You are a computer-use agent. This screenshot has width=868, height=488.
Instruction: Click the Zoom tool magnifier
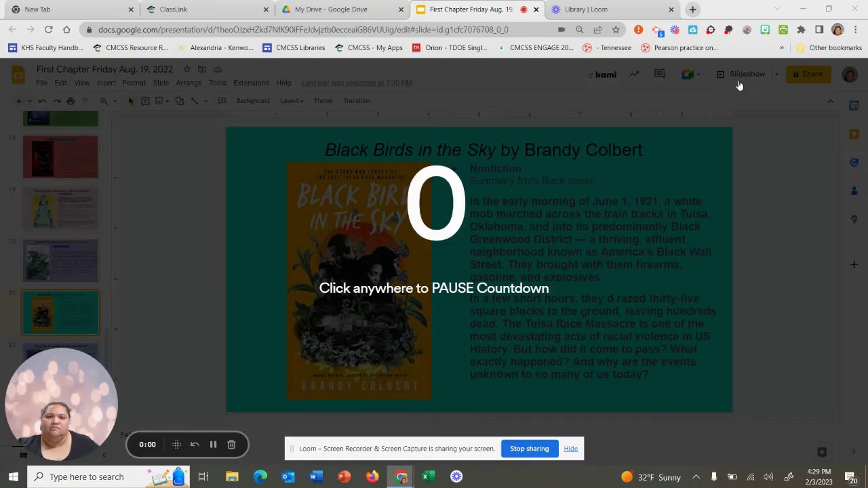104,101
